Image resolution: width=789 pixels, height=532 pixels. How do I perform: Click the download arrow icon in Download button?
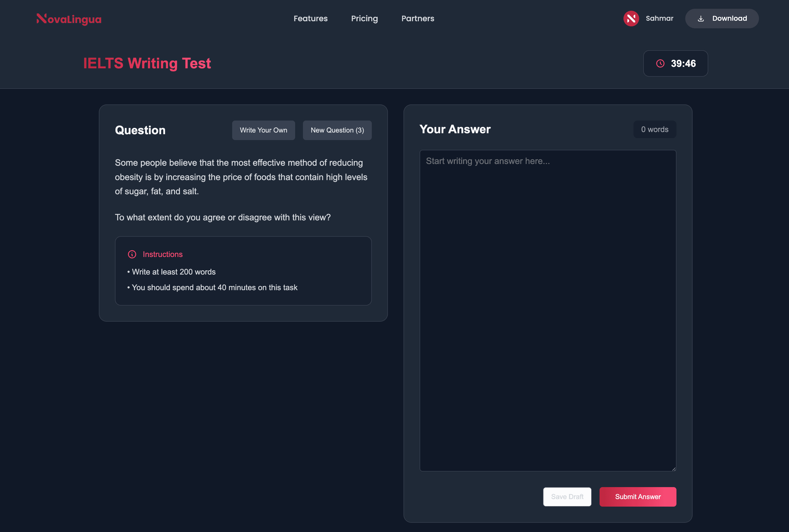tap(701, 19)
